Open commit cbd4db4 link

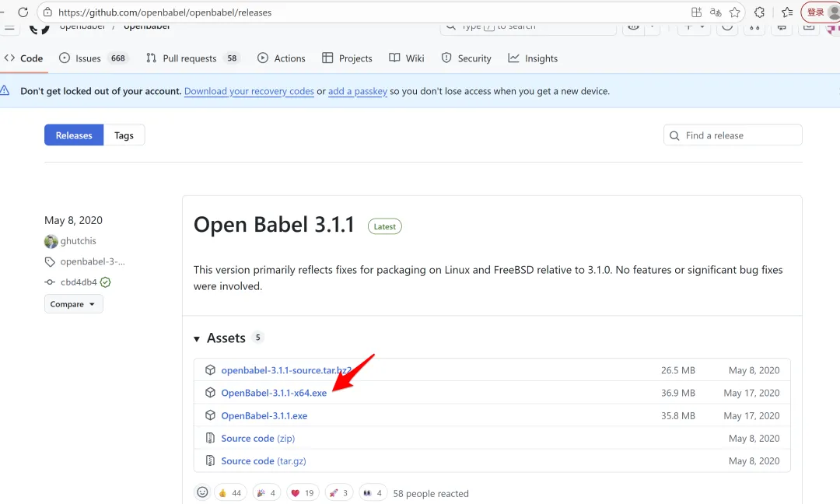pyautogui.click(x=79, y=282)
